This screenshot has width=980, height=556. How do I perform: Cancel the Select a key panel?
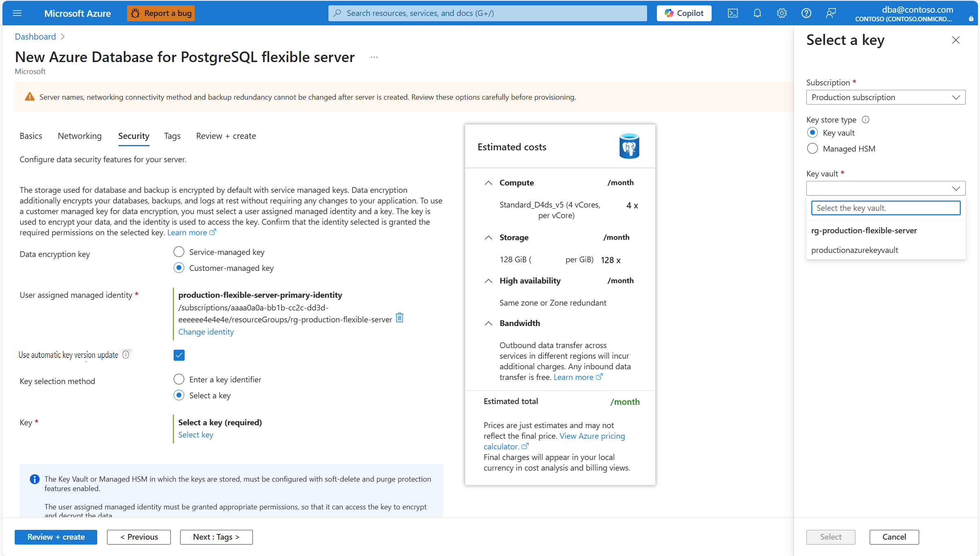893,537
